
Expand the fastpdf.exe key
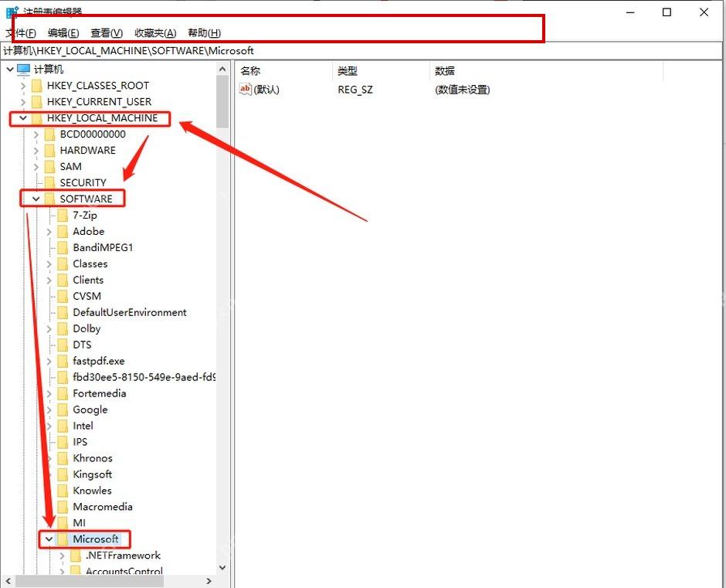pyautogui.click(x=49, y=361)
